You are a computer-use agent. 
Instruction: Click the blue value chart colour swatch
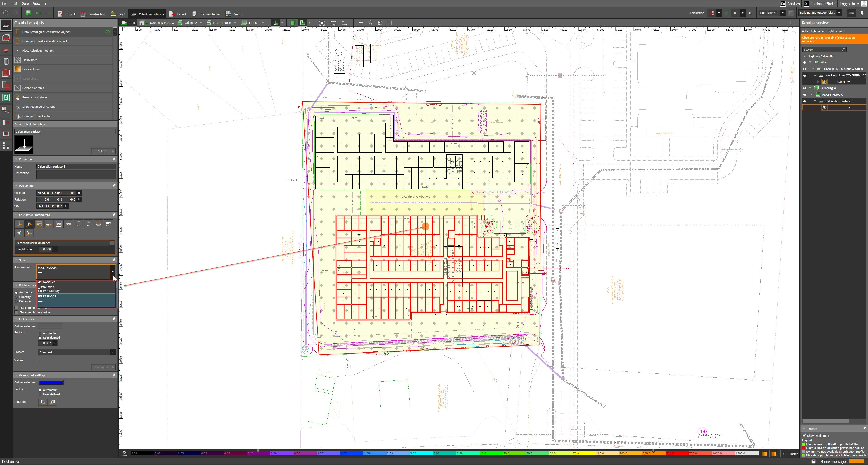tap(51, 382)
